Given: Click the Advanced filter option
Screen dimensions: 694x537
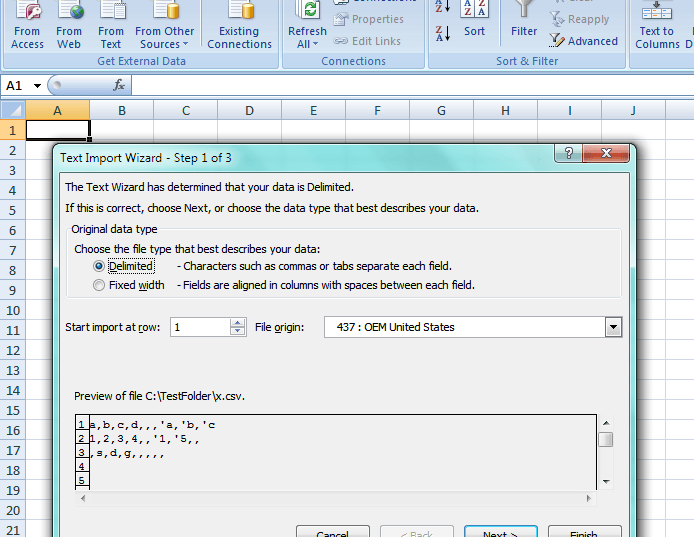Looking at the screenshot, I should [584, 41].
